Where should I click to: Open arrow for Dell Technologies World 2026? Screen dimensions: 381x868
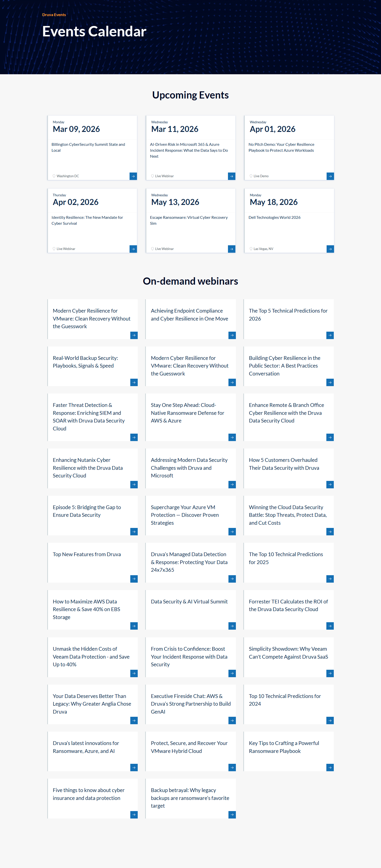pyautogui.click(x=330, y=249)
